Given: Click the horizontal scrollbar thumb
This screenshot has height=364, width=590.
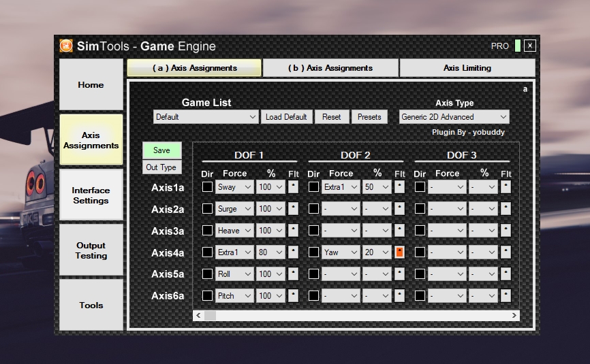Looking at the screenshot, I should (x=210, y=316).
